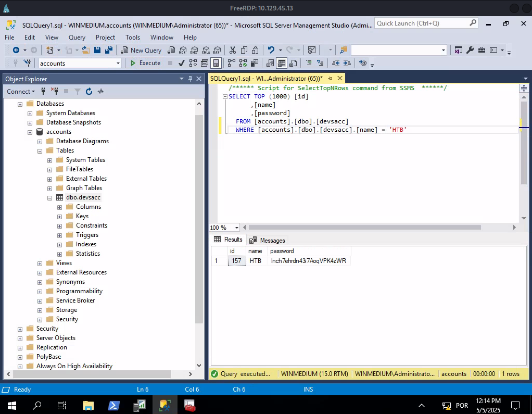Open a new DMX query

coord(194,50)
